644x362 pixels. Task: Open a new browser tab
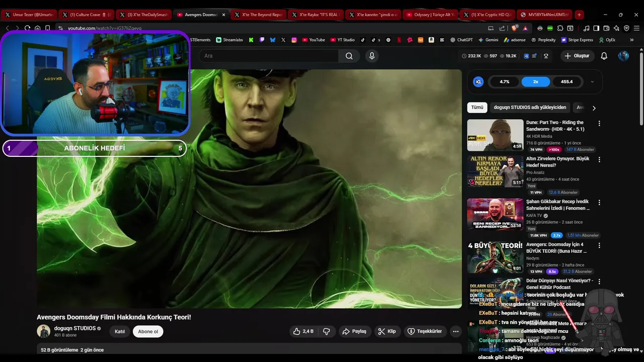pyautogui.click(x=579, y=15)
